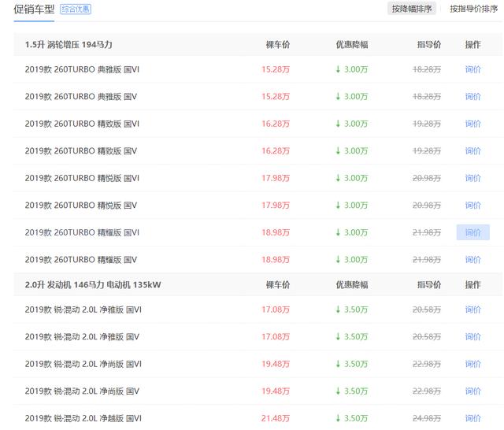
Task: Click the 综合优惠 tag beside 促销车型
Action: point(76,9)
